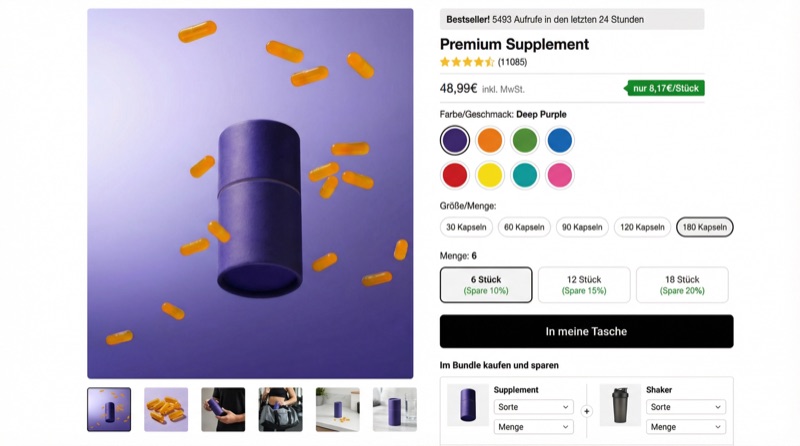Select the pink color swatch
Viewport: 800px width, 446px height.
(x=560, y=175)
